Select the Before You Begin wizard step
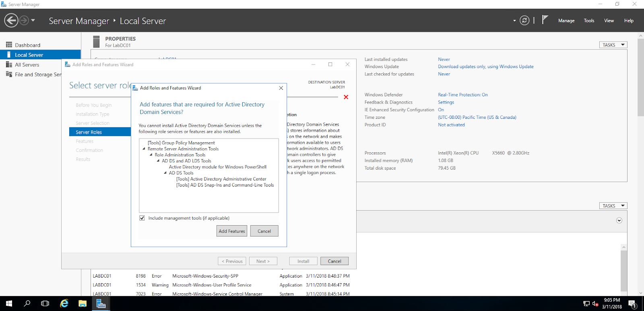The height and width of the screenshot is (311, 644). (94, 105)
